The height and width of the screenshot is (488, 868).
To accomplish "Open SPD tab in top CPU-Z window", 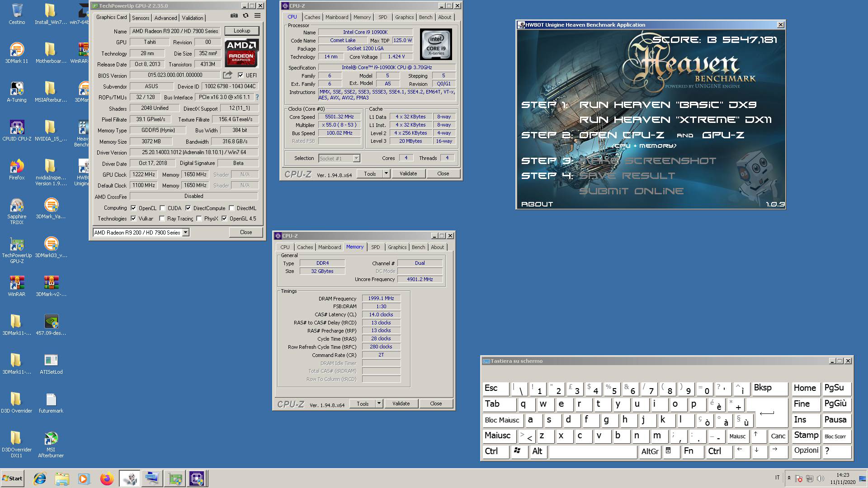I will (383, 17).
